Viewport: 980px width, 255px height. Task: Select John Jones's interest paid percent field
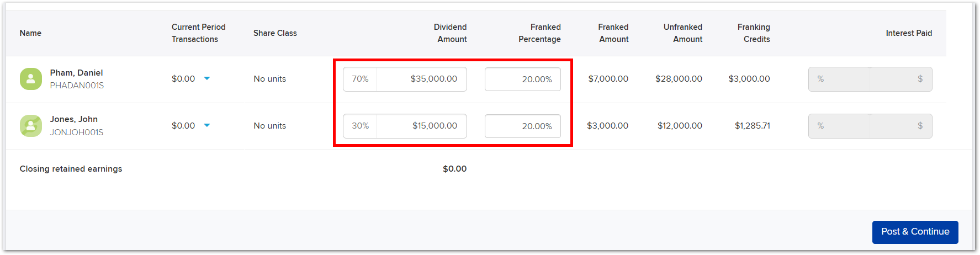pyautogui.click(x=839, y=126)
